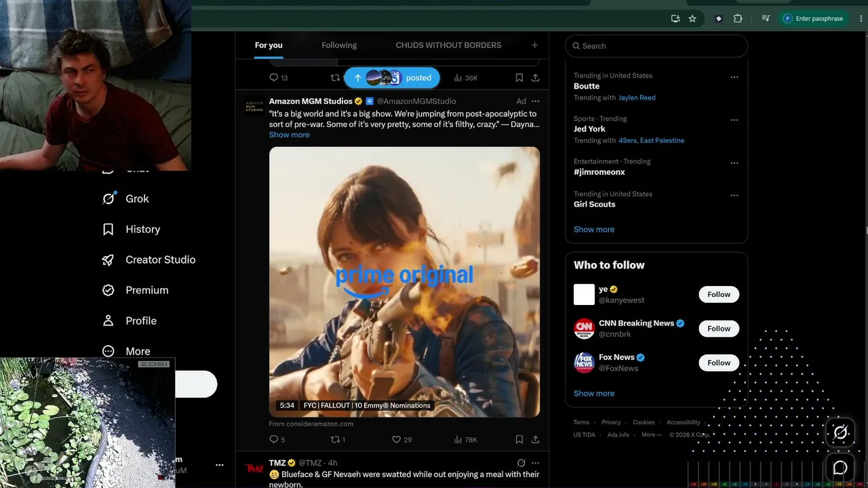The height and width of the screenshot is (488, 868).
Task: Share the Amazon MGM Studios ad
Action: [535, 439]
